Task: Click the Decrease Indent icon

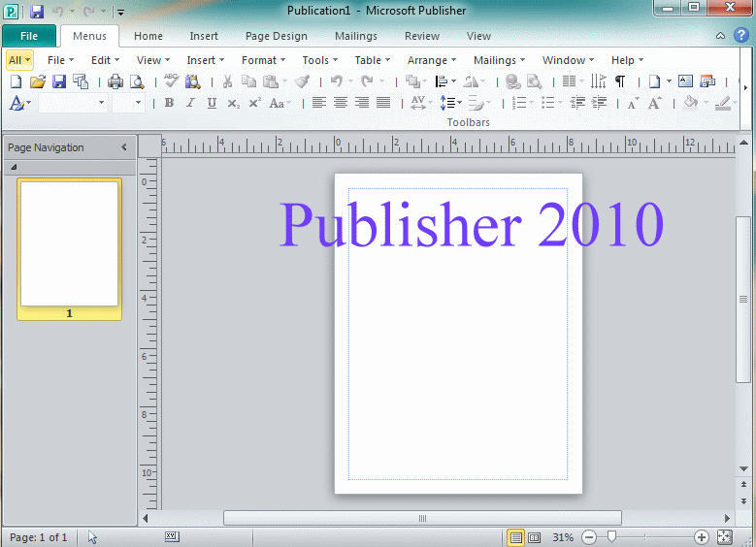Action: [577, 103]
